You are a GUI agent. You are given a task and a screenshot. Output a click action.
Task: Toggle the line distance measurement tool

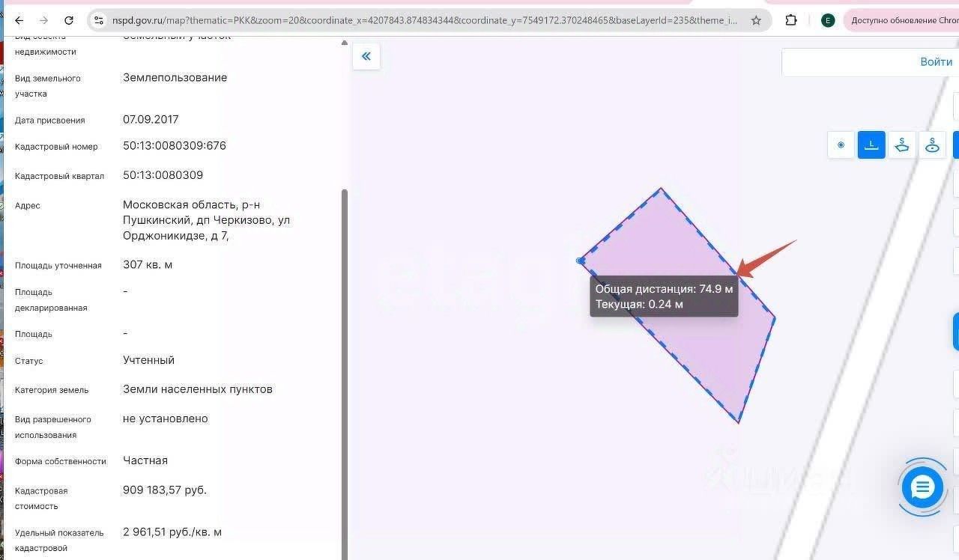[x=871, y=145]
